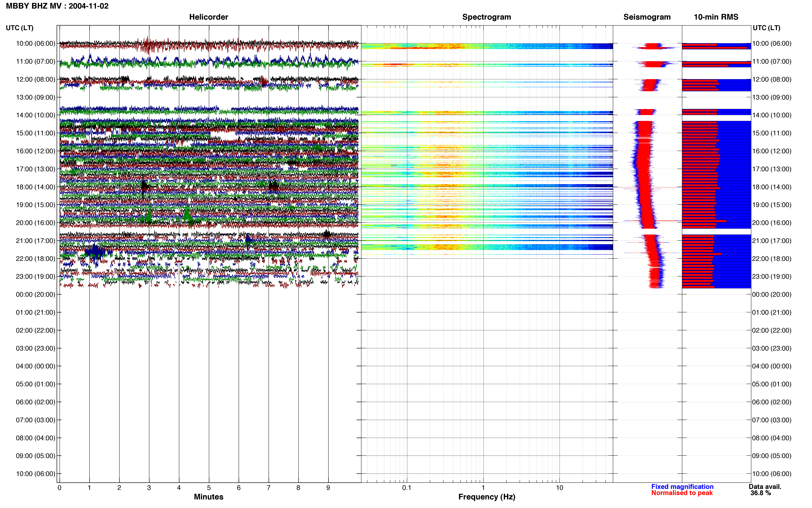812x508 pixels.
Task: Click the 3 tick on the Minutes axis
Action: (x=149, y=487)
